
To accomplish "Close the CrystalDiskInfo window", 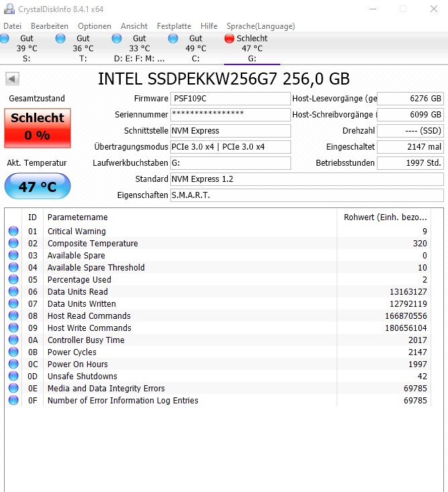I will [x=434, y=9].
